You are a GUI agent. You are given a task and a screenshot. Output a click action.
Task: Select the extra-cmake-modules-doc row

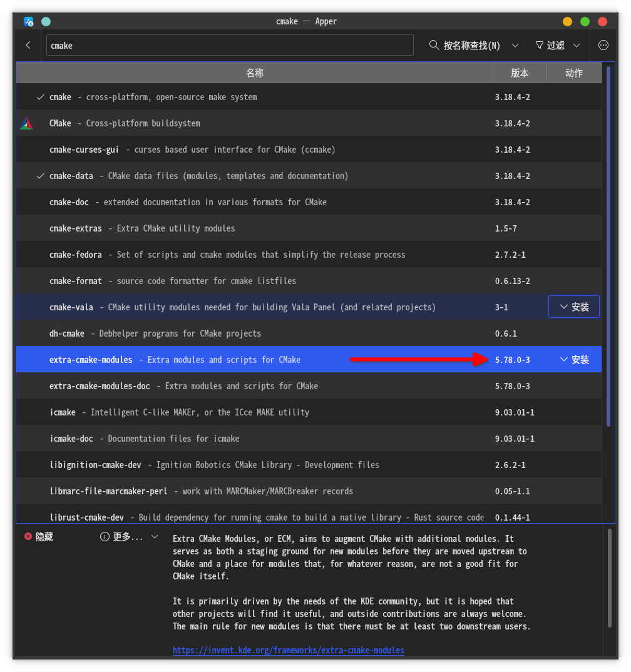coord(309,385)
